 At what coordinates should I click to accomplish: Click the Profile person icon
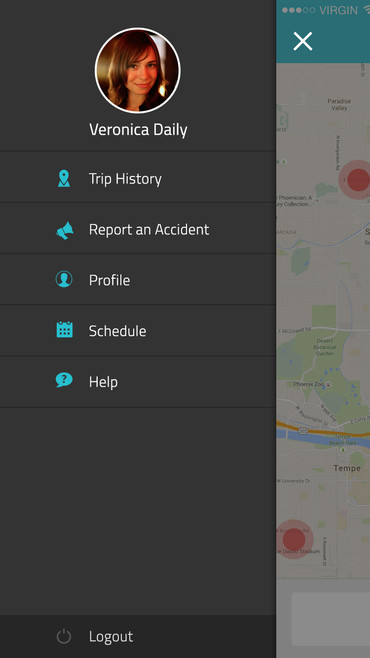[64, 279]
